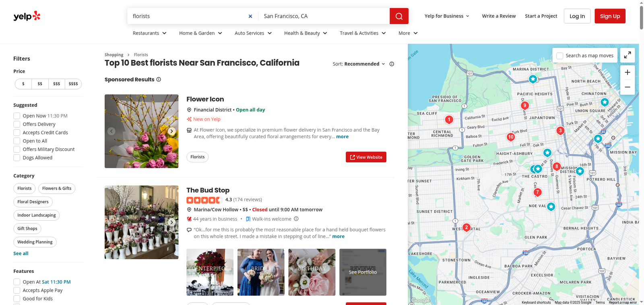Select the Flowers & Gifts category chip
The image size is (644, 305).
(x=57, y=188)
